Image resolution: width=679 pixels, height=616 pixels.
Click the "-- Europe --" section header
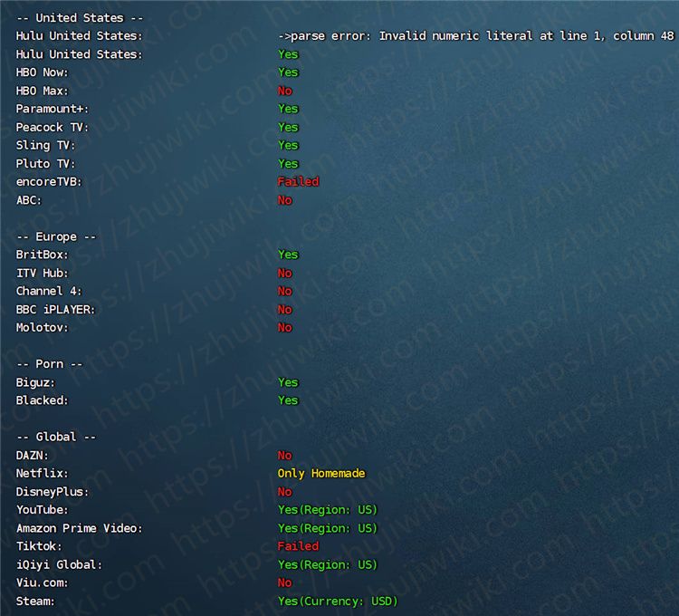coord(56,237)
